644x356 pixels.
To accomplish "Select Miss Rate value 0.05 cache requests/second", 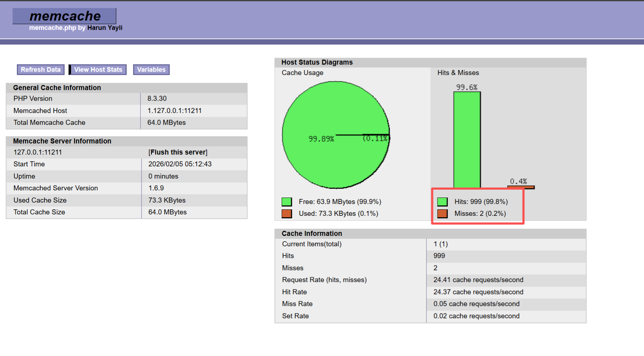I will point(476,304).
